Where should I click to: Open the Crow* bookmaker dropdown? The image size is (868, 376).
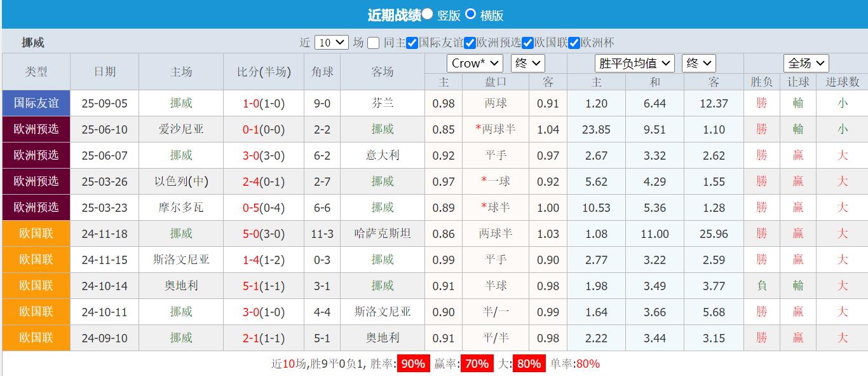(473, 62)
